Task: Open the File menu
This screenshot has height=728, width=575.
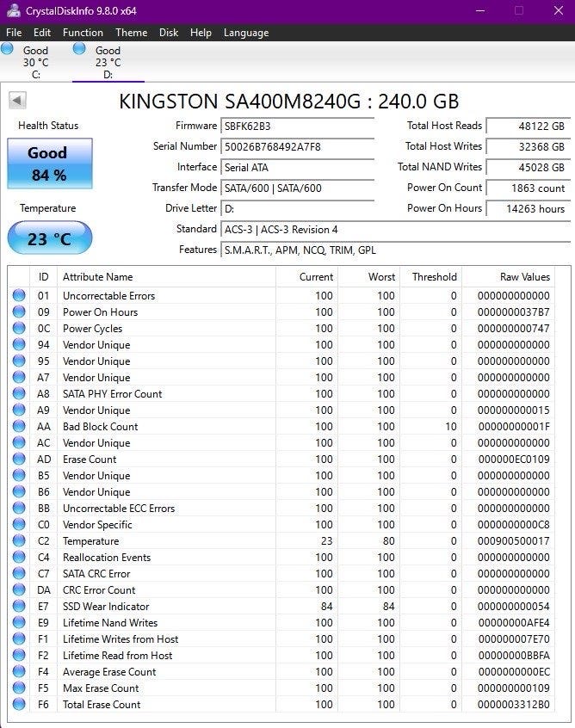Action: pos(14,33)
